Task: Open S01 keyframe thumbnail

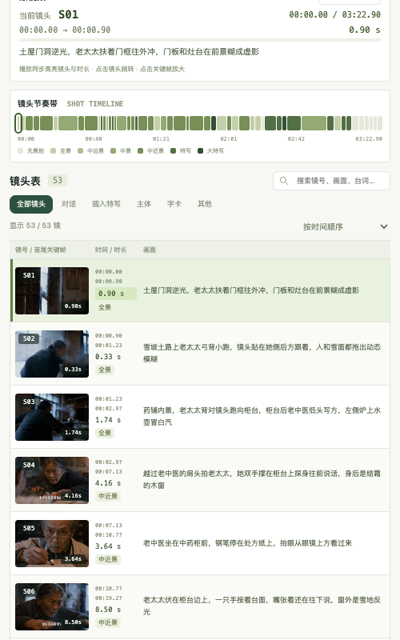Action: tap(52, 291)
